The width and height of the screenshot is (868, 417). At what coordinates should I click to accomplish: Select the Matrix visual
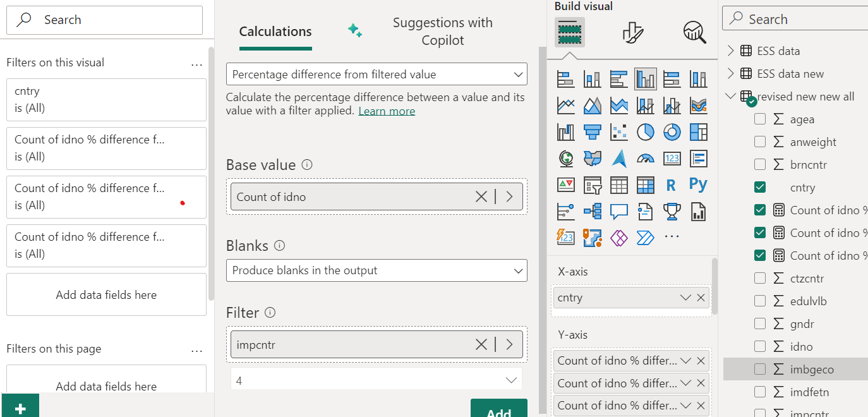click(645, 185)
